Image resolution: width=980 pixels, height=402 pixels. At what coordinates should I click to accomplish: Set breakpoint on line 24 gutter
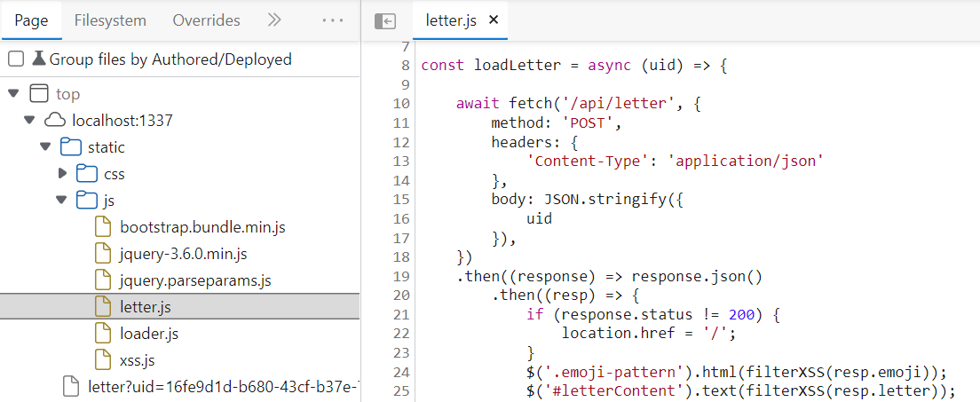[400, 371]
